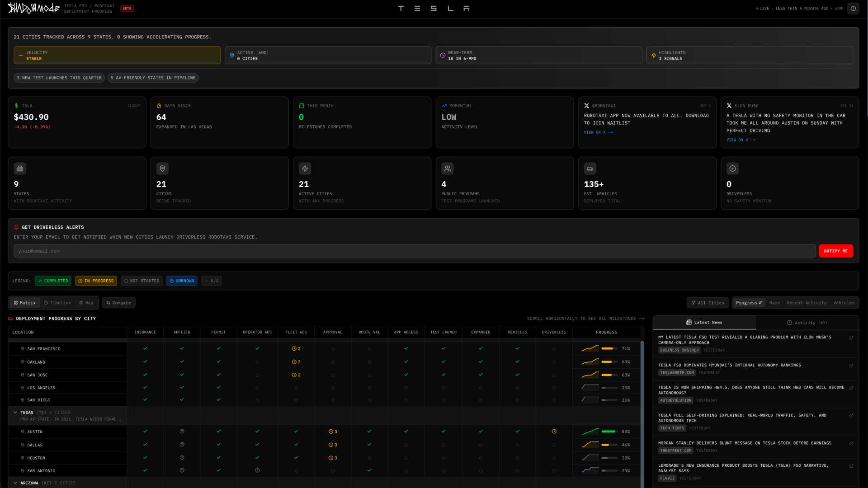Click the trend icon on Momentum card
The image size is (868, 488).
click(444, 106)
